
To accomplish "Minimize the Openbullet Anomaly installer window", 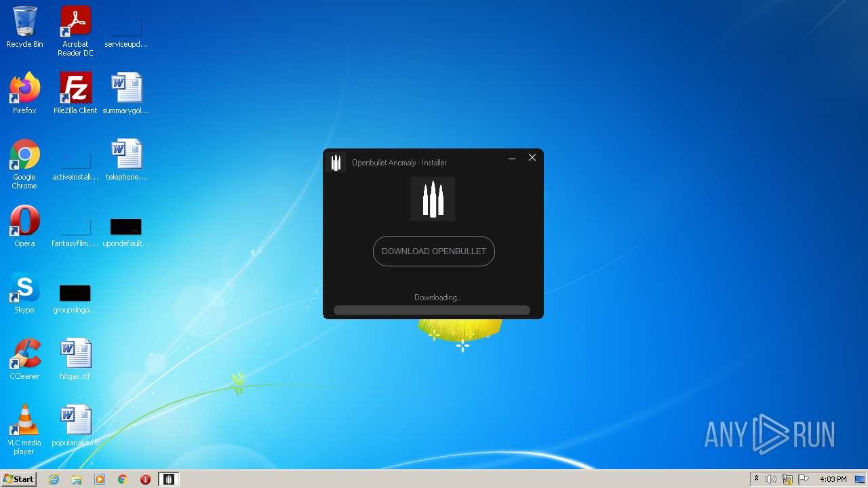I will [512, 158].
